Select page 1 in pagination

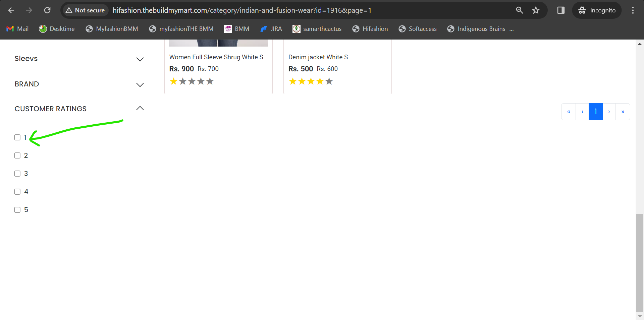596,112
